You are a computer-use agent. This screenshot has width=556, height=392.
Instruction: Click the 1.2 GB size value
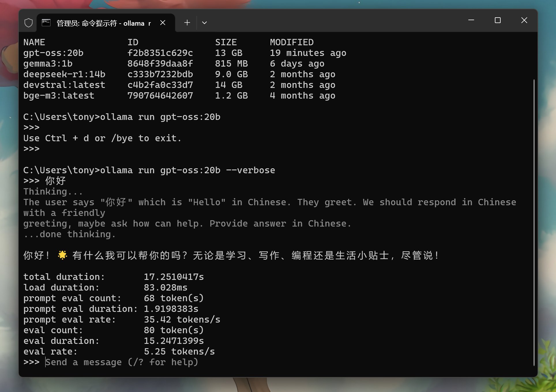coord(231,96)
